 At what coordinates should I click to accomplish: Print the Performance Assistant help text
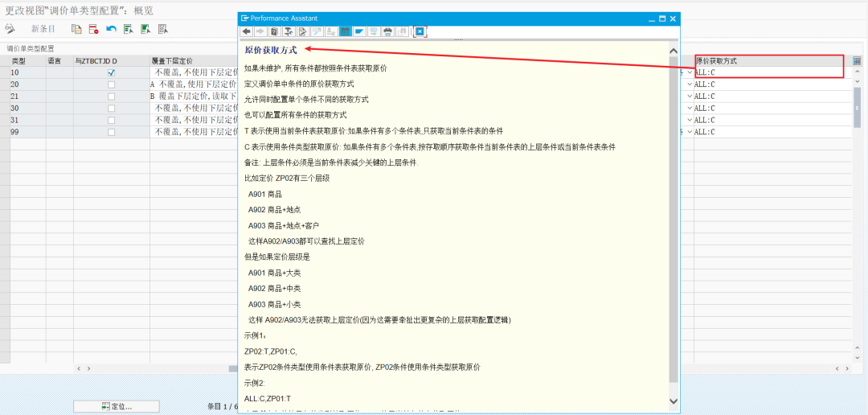[388, 31]
